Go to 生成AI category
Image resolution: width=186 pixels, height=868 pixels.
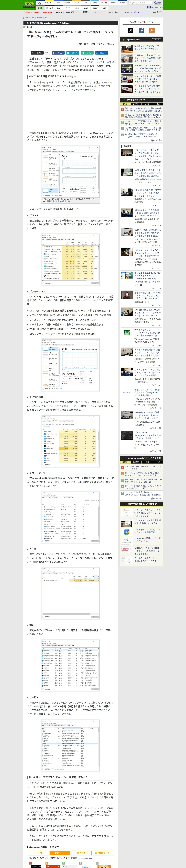click(x=27, y=12)
